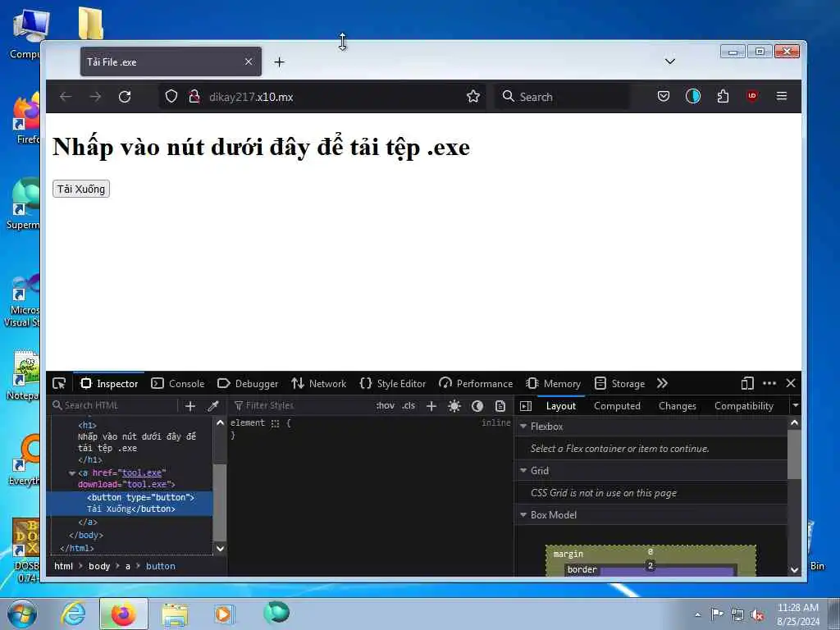This screenshot has width=840, height=630.
Task: Toggle light color scheme simulation
Action: [454, 406]
